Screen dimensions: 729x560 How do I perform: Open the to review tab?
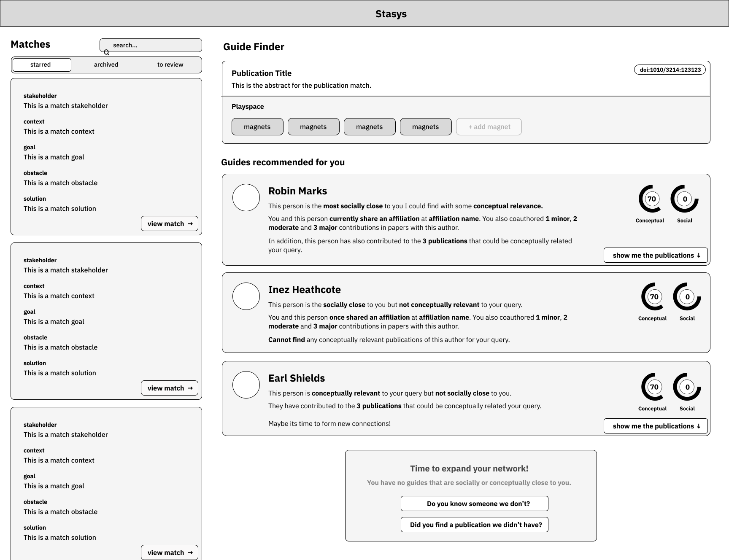click(x=170, y=65)
